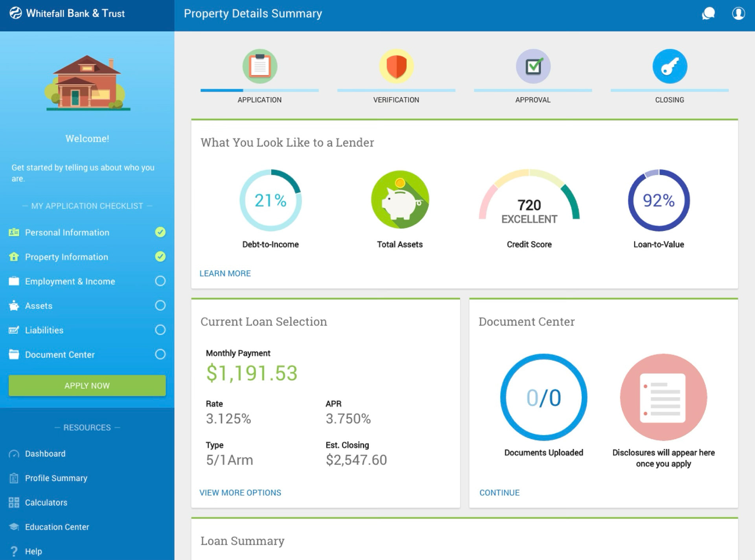Toggle the Assets checklist circle
Screen dimensions: 755x560
click(160, 305)
